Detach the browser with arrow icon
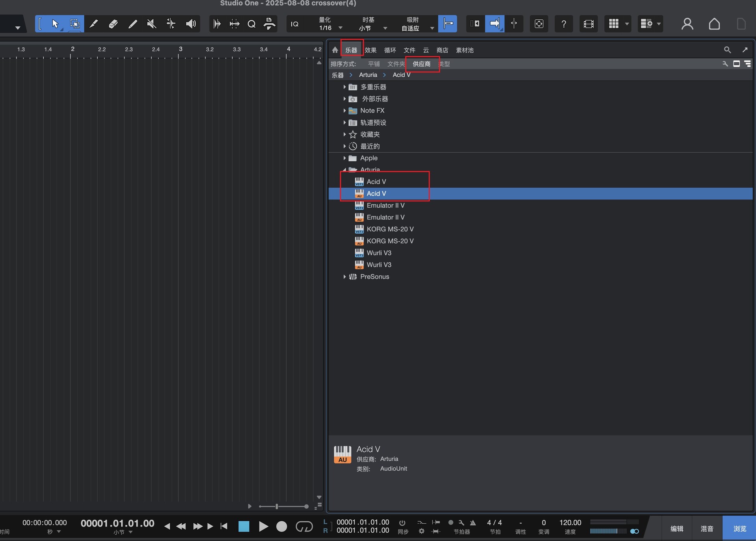The image size is (756, 541). coord(745,50)
